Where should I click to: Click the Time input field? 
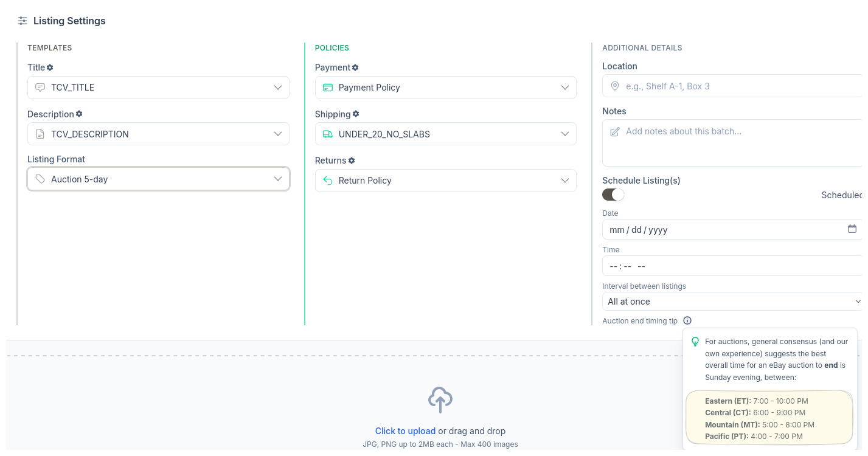pyautogui.click(x=730, y=266)
